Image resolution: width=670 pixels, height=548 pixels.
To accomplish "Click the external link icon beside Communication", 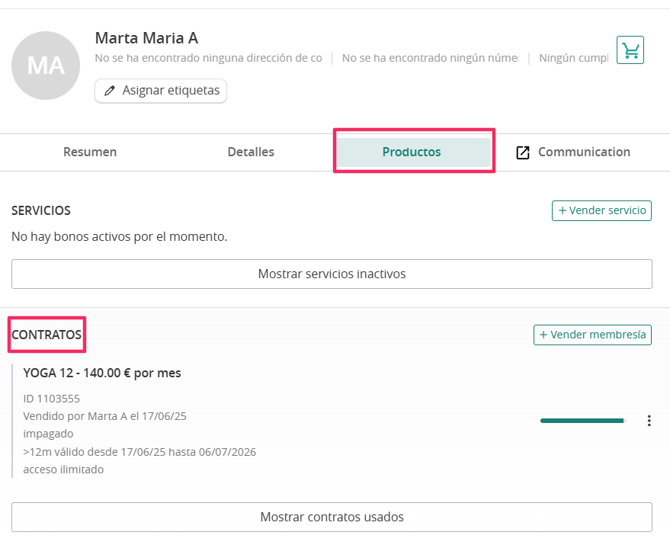I will (x=523, y=153).
